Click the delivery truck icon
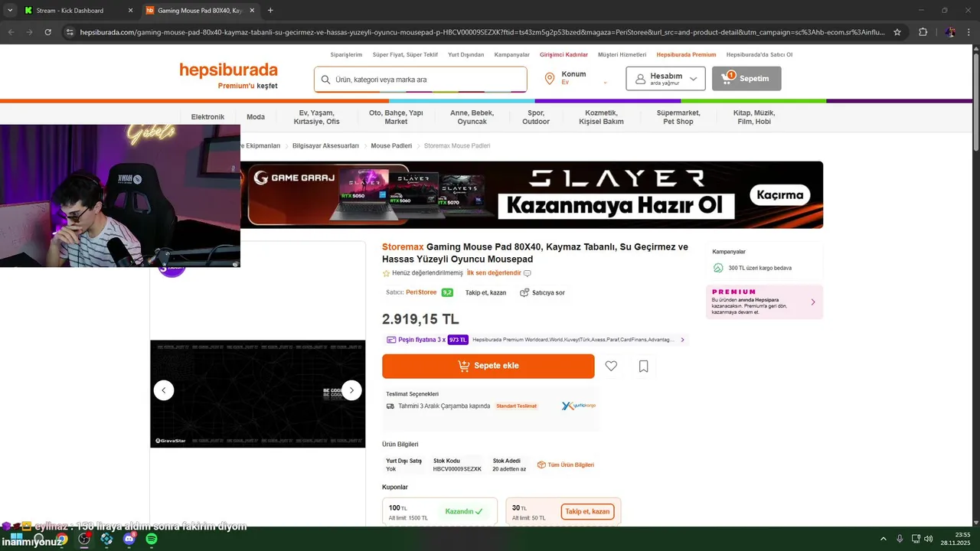980x551 pixels. (x=390, y=406)
